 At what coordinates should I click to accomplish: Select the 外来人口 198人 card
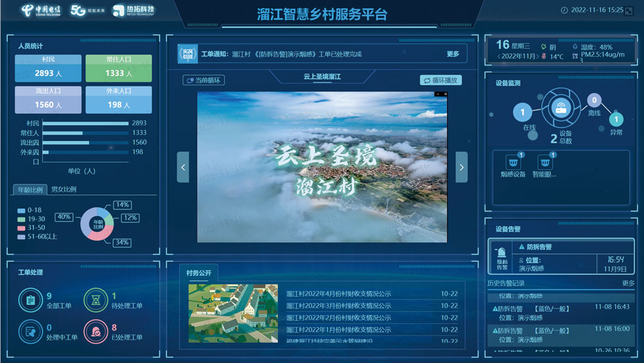pyautogui.click(x=119, y=100)
